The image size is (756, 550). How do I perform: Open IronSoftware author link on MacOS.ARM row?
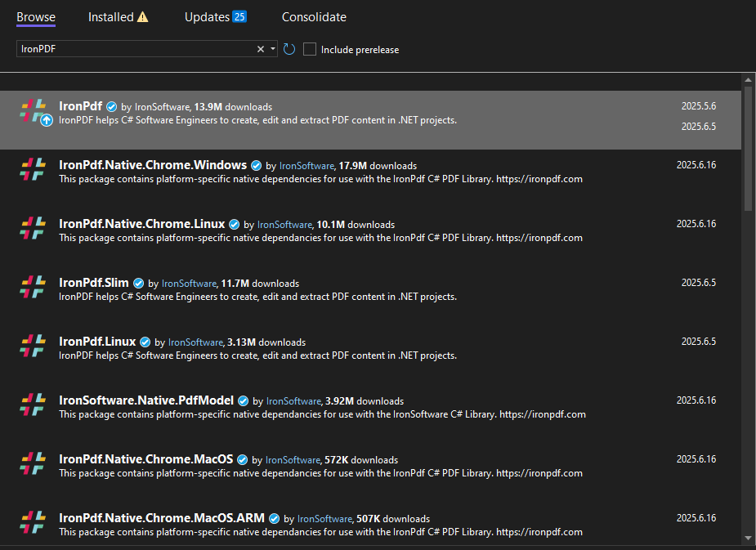[x=324, y=519]
